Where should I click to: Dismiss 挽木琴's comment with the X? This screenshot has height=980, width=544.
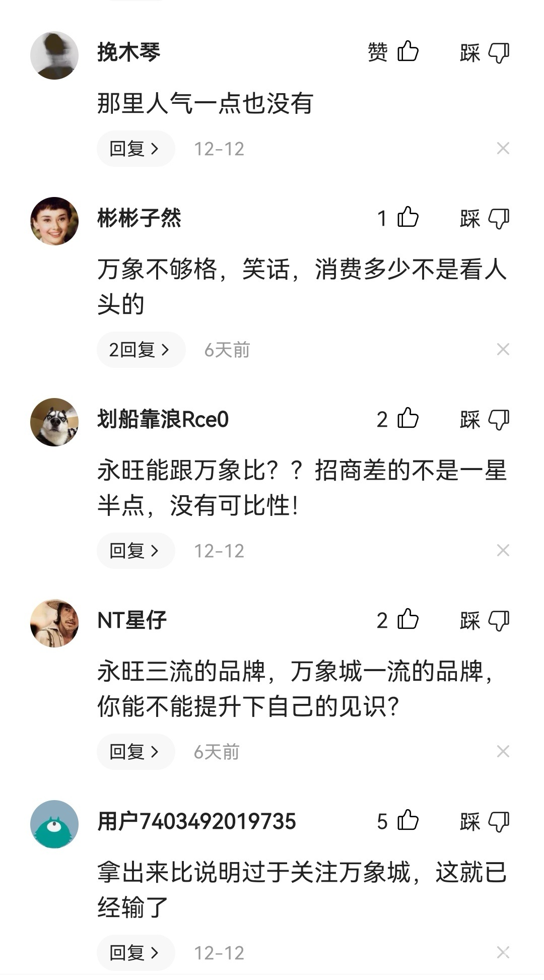(x=503, y=149)
